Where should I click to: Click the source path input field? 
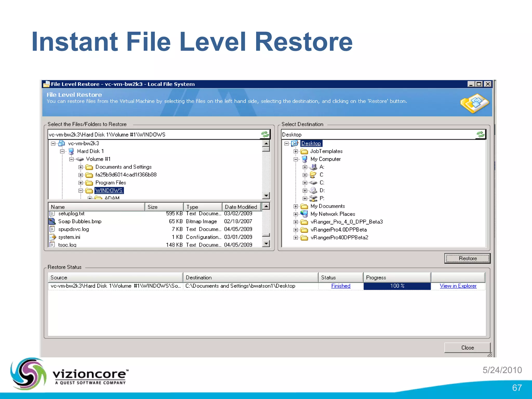tap(155, 135)
